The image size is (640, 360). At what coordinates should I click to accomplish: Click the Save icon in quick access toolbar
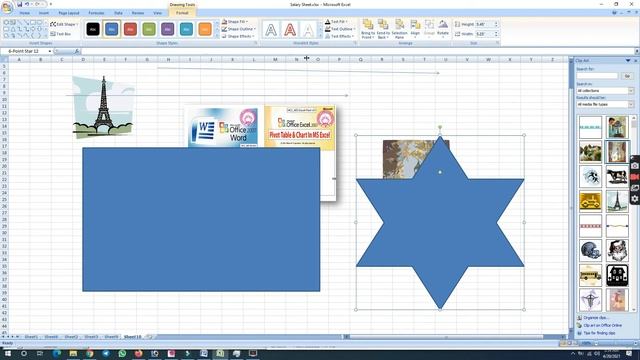point(19,4)
